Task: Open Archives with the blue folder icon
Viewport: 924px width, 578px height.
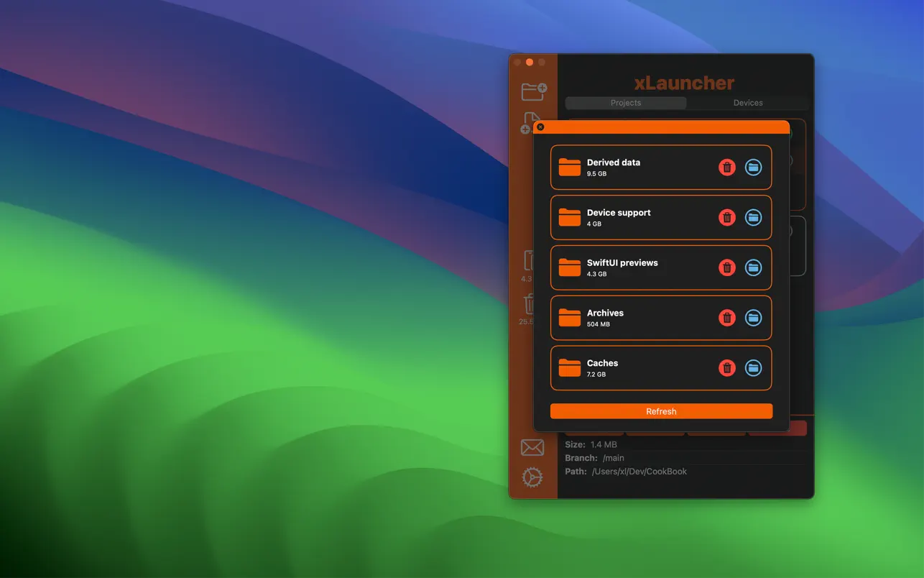Action: click(753, 317)
